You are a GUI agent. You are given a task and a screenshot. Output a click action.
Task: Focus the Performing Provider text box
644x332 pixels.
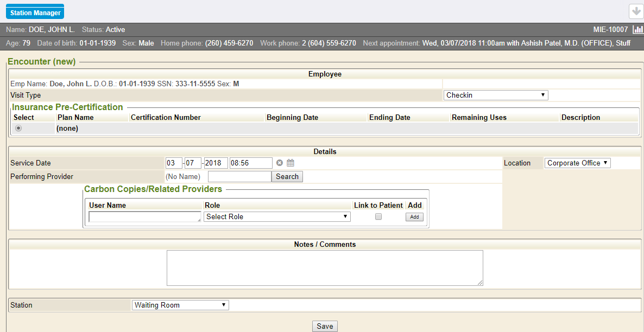(239, 177)
